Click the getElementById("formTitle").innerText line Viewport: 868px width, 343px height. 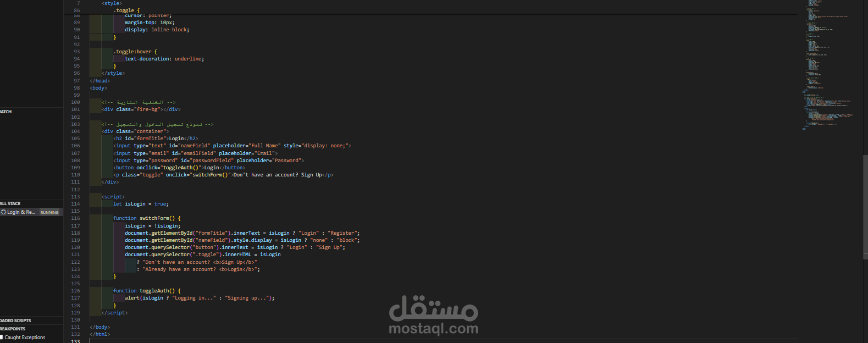click(x=242, y=233)
